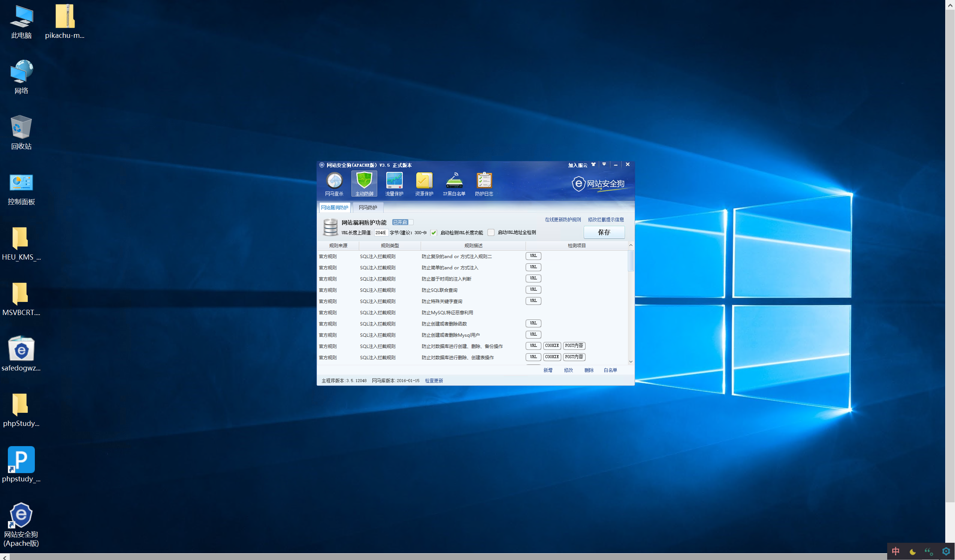Click the rule list vertical scrollbar thumb
The height and width of the screenshot is (560, 955).
pyautogui.click(x=631, y=261)
